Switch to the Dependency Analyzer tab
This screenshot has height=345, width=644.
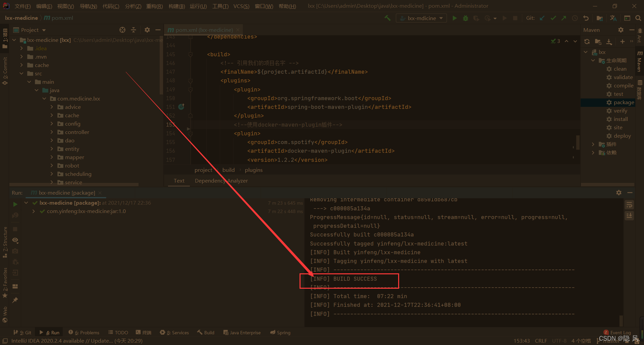221,181
